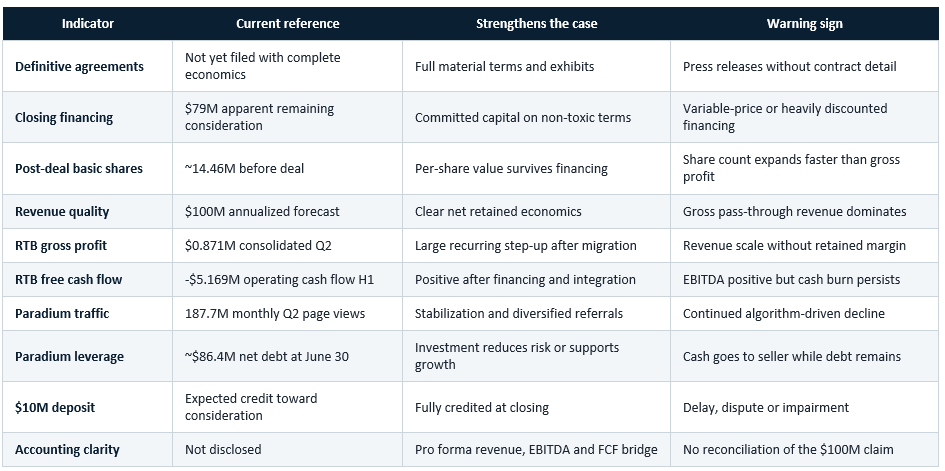Click the Accounting clarity row label
The height and width of the screenshot is (471, 945).
(68, 449)
